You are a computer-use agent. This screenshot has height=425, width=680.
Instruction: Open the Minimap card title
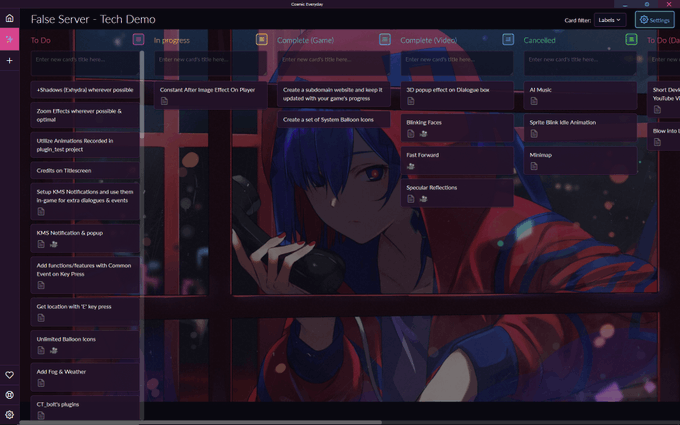click(x=540, y=155)
